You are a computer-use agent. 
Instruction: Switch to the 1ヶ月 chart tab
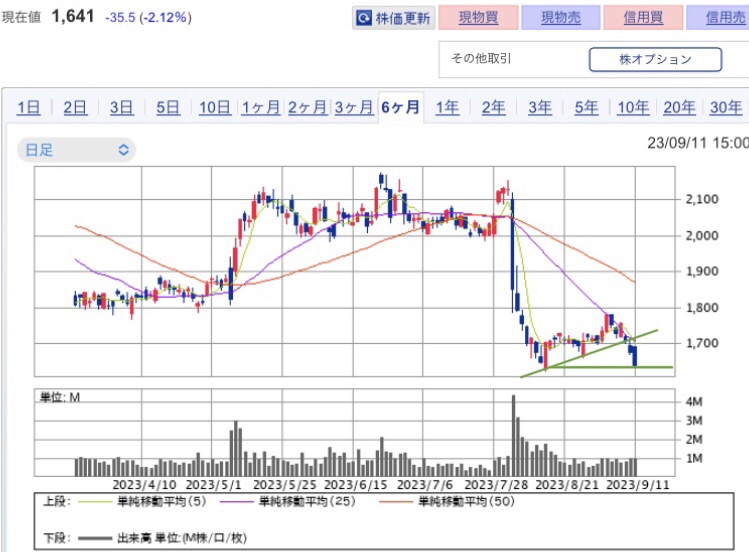(260, 107)
